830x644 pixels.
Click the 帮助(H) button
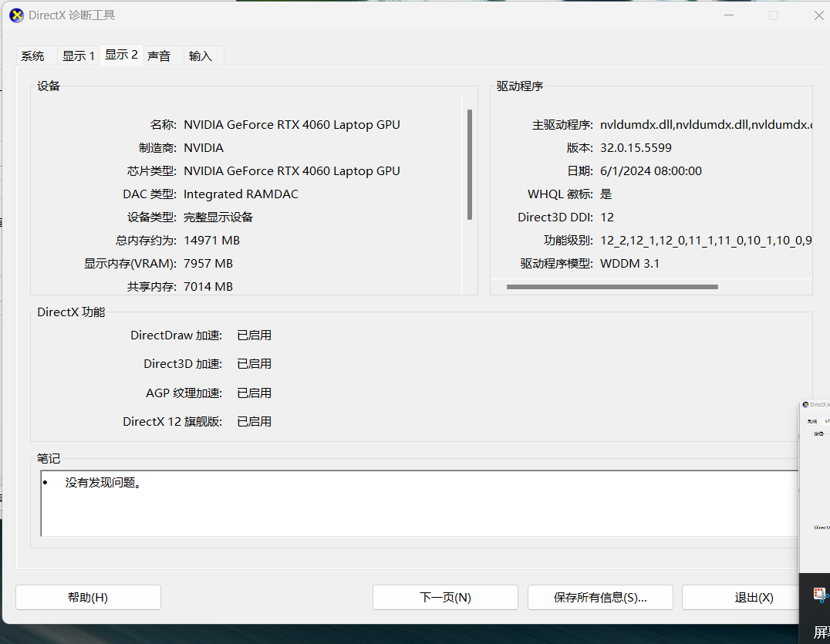pyautogui.click(x=88, y=598)
